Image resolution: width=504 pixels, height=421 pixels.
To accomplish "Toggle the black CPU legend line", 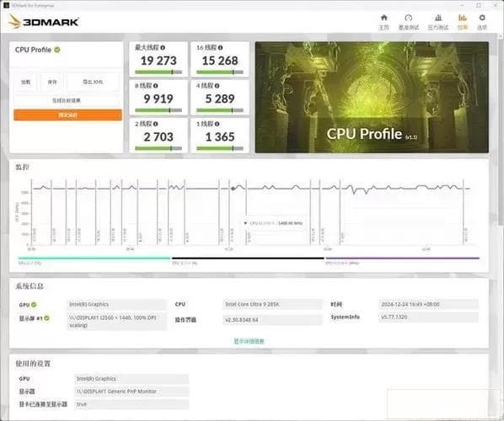I will pos(248,258).
